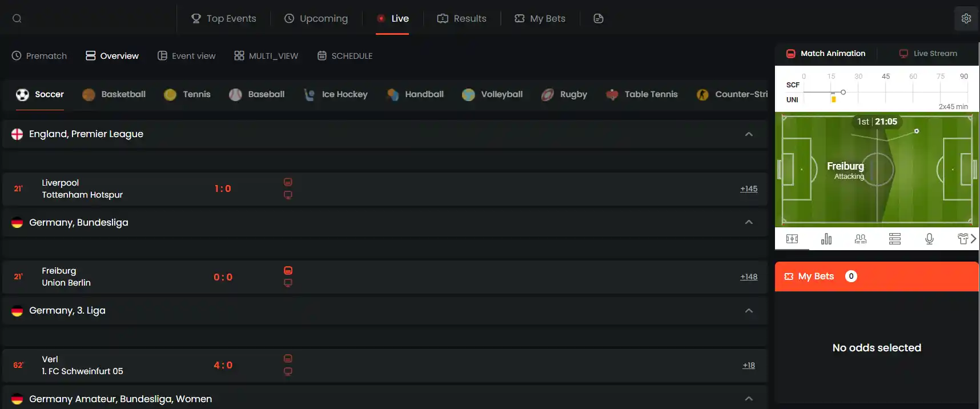Open the Upcoming tab

pyautogui.click(x=316, y=18)
